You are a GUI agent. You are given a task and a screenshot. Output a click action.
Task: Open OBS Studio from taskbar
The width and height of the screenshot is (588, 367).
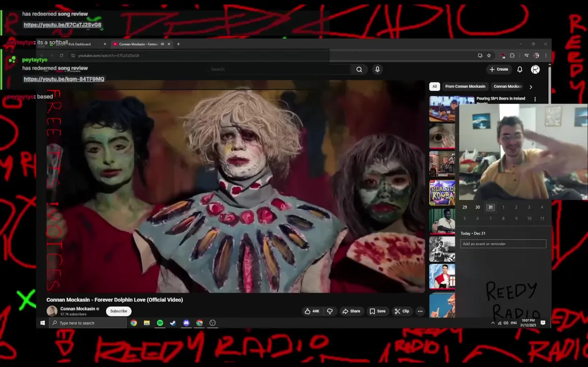(212, 323)
